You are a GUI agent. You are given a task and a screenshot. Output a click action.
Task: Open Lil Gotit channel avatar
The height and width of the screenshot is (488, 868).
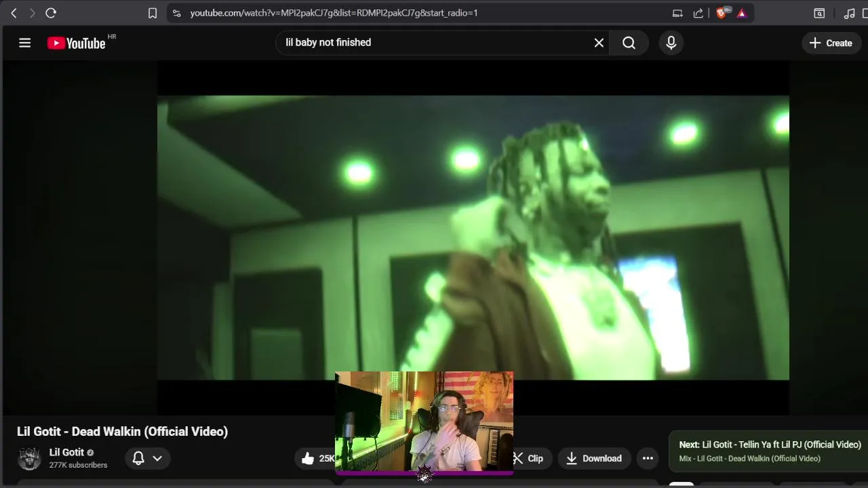point(29,458)
